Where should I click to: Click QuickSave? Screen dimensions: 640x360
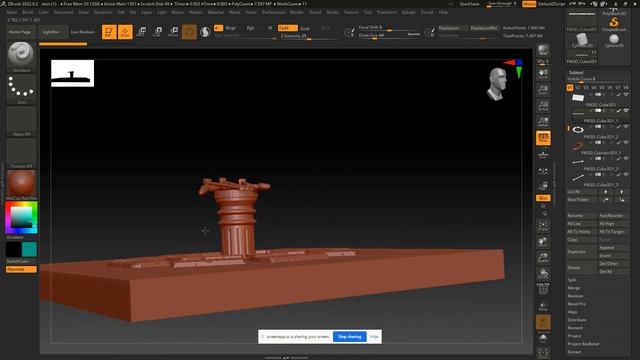(x=469, y=4)
